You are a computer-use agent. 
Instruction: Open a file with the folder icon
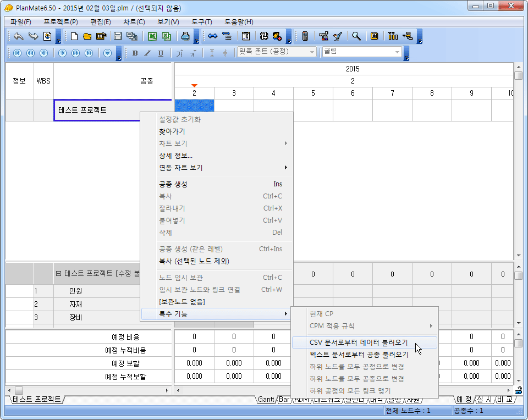point(87,36)
